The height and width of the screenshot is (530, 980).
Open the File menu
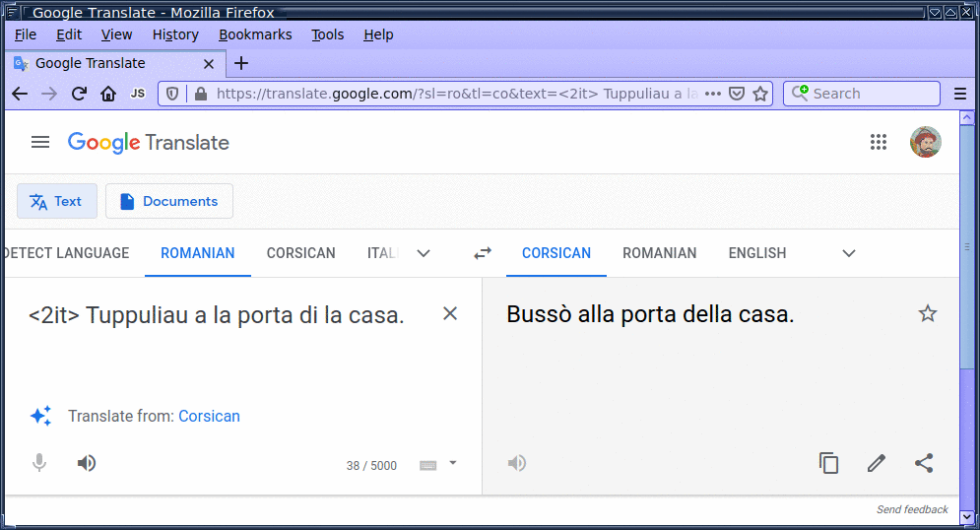[26, 35]
